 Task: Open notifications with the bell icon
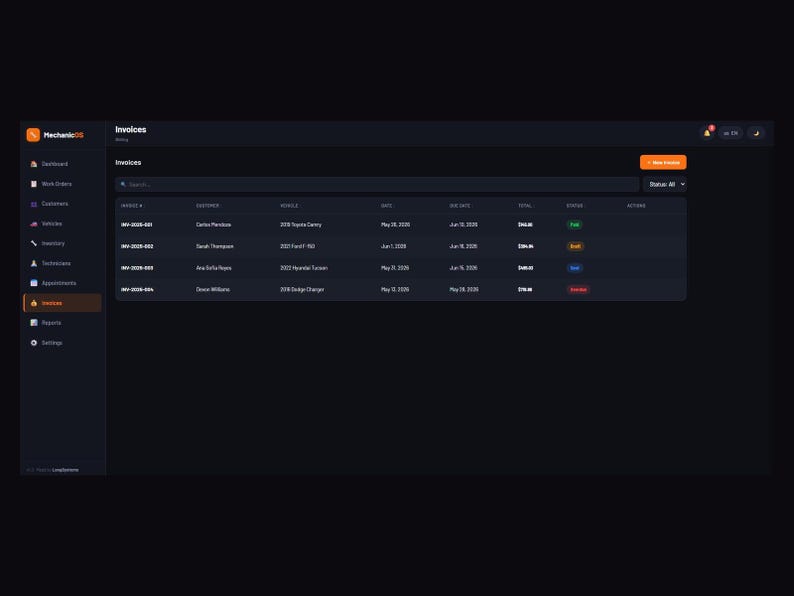pyautogui.click(x=707, y=133)
